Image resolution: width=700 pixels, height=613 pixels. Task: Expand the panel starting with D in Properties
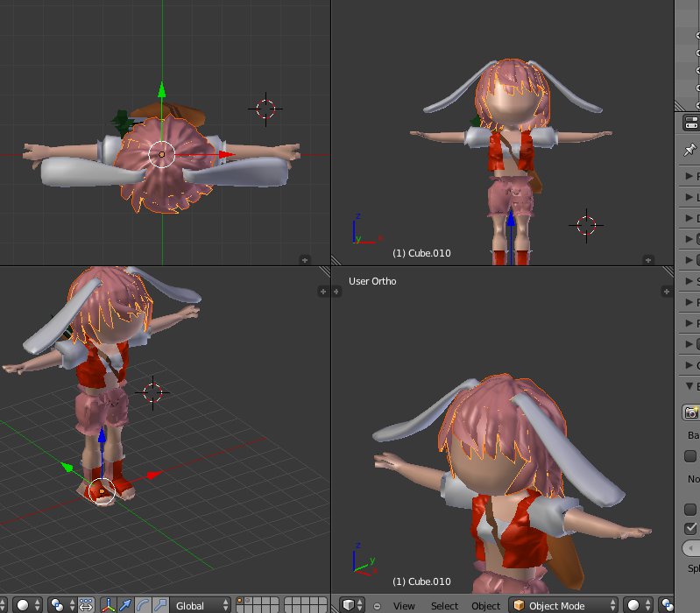pyautogui.click(x=689, y=218)
